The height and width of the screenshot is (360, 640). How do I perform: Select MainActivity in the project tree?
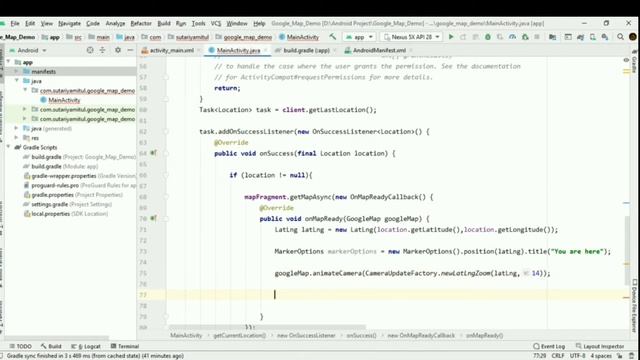[64, 100]
